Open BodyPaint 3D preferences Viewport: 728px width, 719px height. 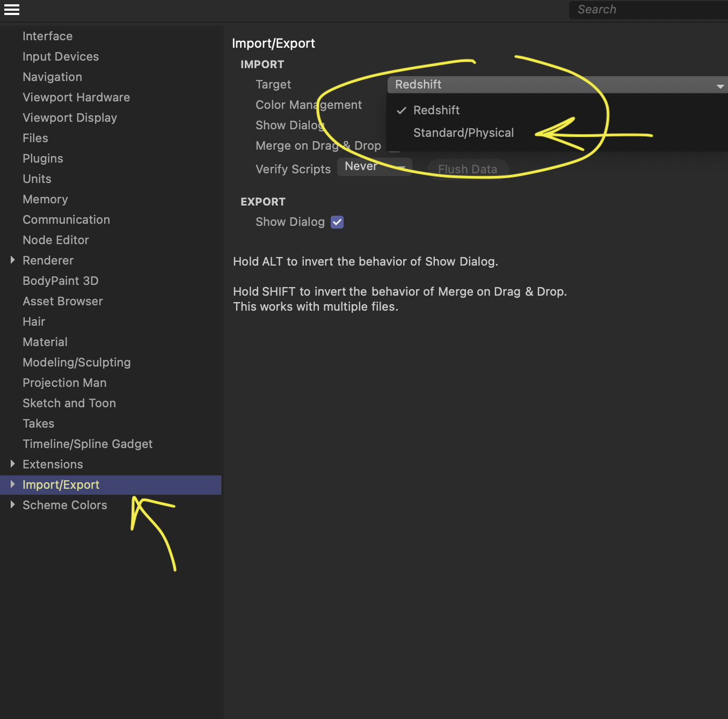point(61,281)
